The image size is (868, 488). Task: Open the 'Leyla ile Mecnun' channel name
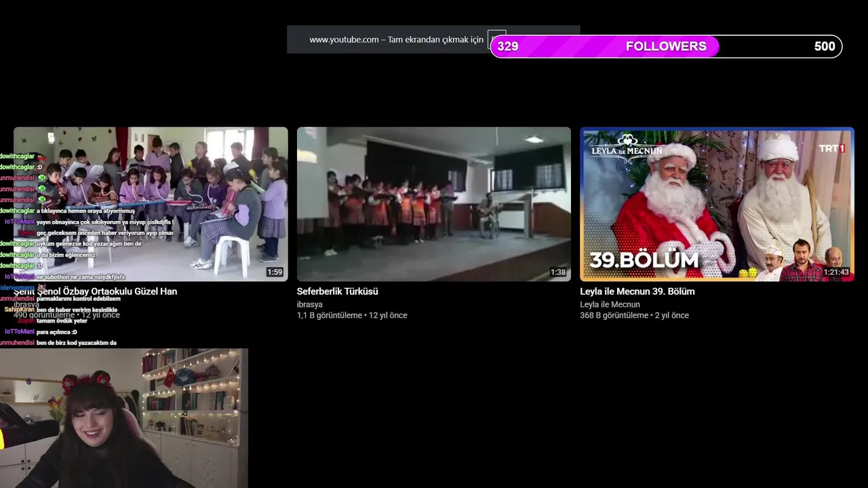click(x=610, y=304)
